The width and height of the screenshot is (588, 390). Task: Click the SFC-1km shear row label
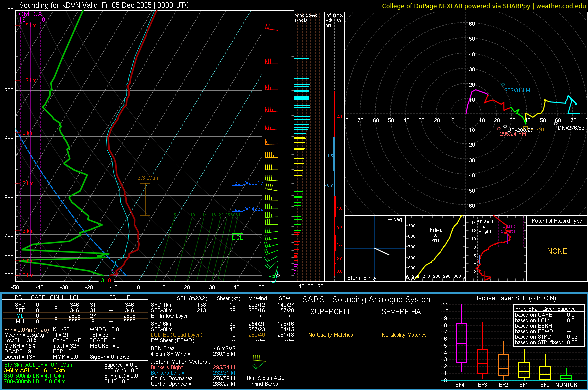pyautogui.click(x=162, y=305)
